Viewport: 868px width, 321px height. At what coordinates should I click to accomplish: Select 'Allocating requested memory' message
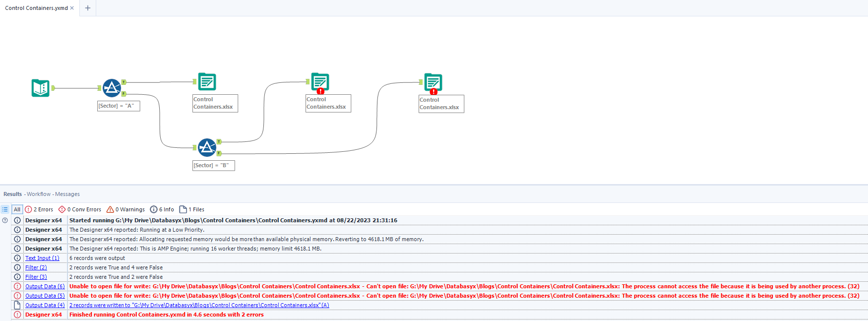247,239
